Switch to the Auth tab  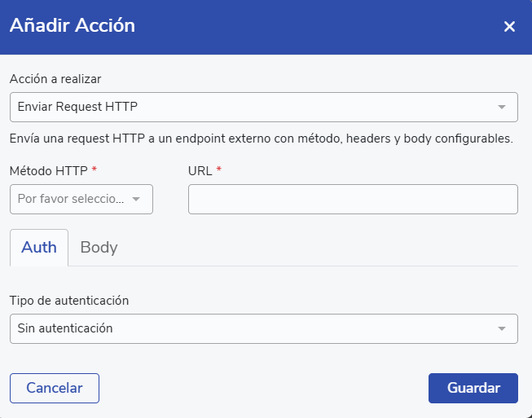tap(39, 248)
